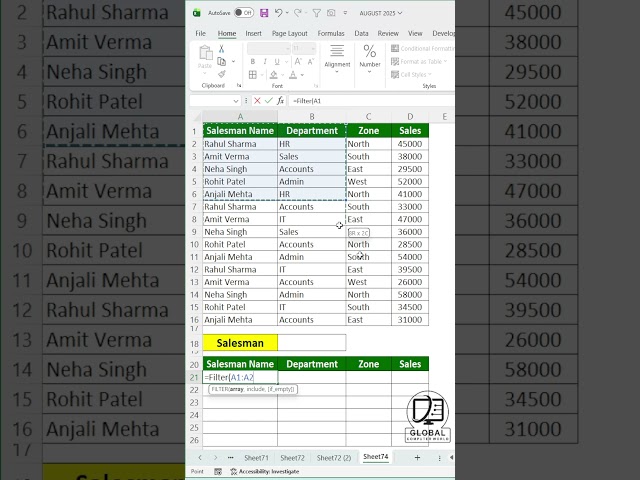The height and width of the screenshot is (480, 640).
Task: Click the Undo arrow icon
Action: pos(278,13)
